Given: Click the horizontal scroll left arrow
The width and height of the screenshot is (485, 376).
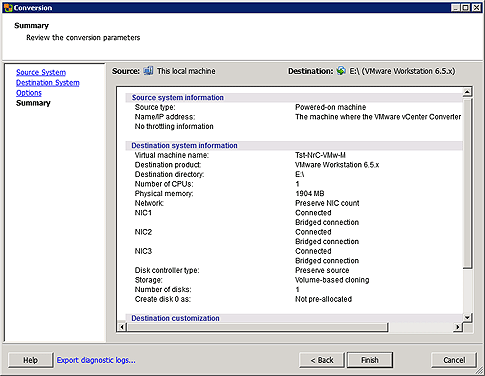Looking at the screenshot, I should (122, 327).
